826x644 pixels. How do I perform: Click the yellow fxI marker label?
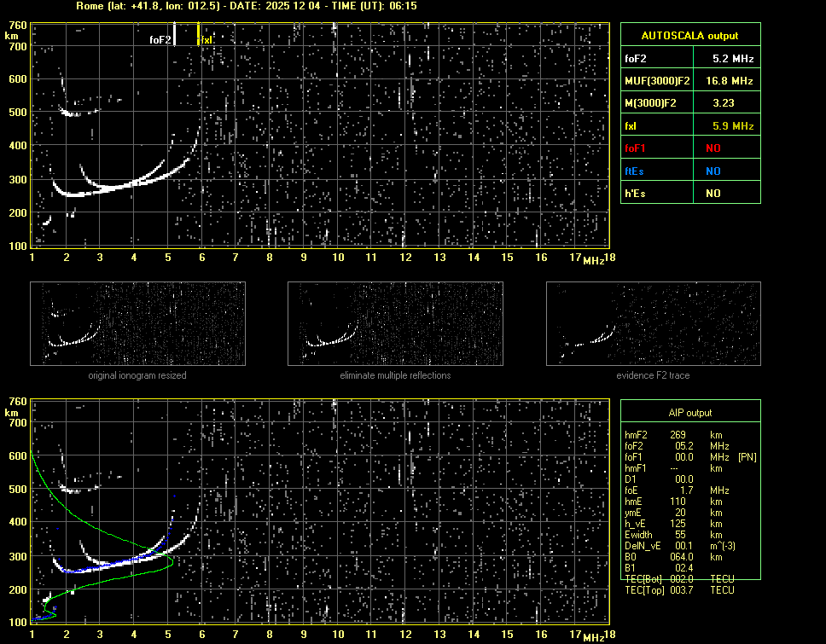coord(206,39)
